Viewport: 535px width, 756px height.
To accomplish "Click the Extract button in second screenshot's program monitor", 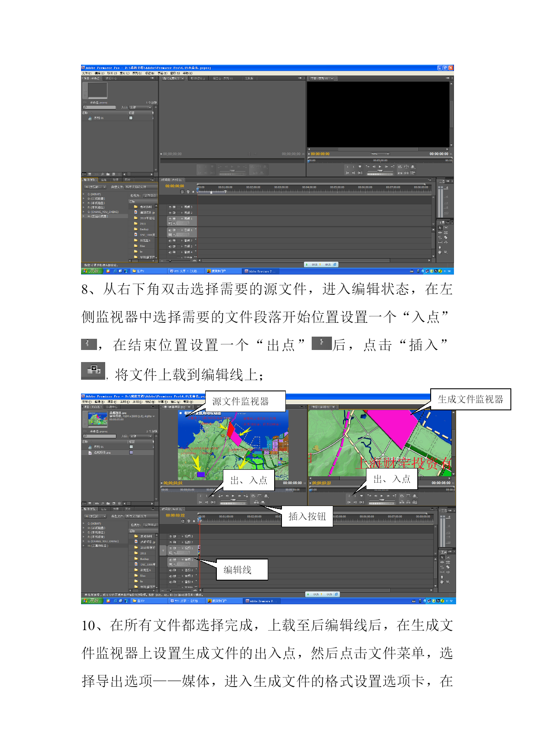I will point(408,502).
